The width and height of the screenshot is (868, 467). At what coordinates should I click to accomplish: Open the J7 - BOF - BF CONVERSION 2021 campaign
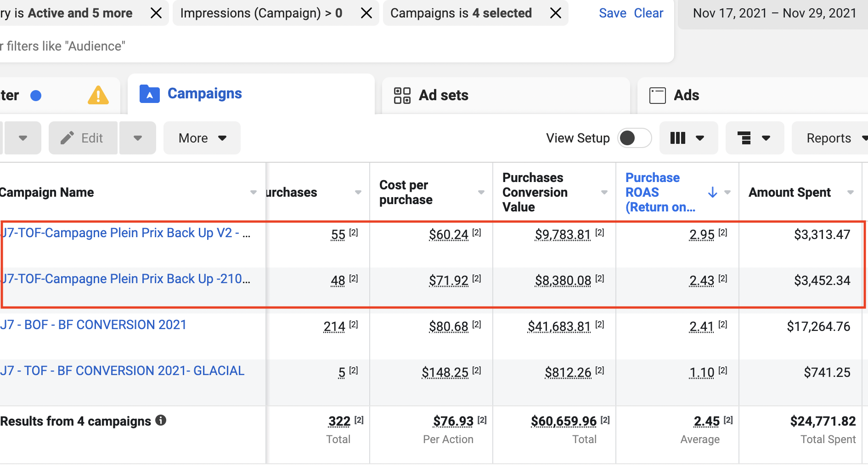pyautogui.click(x=94, y=325)
